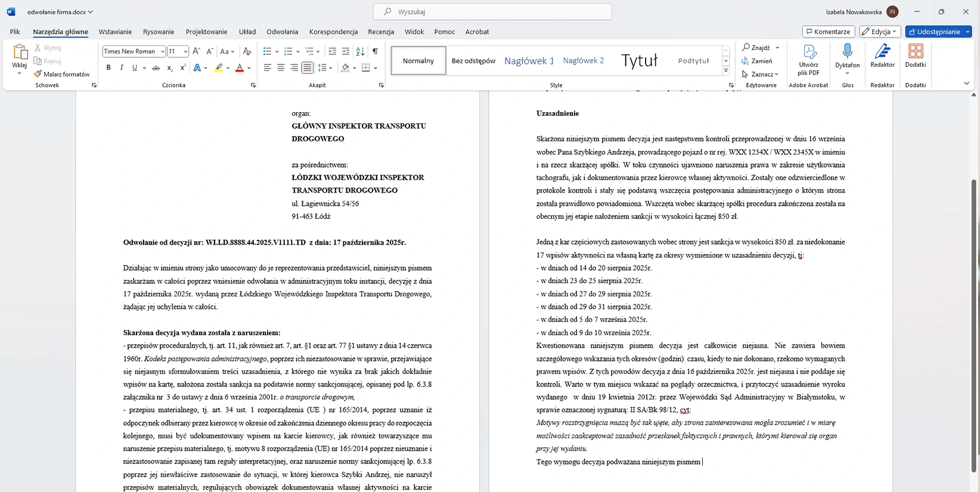Apply the Nagłówek 1 style
The image size is (980, 492).
(529, 61)
